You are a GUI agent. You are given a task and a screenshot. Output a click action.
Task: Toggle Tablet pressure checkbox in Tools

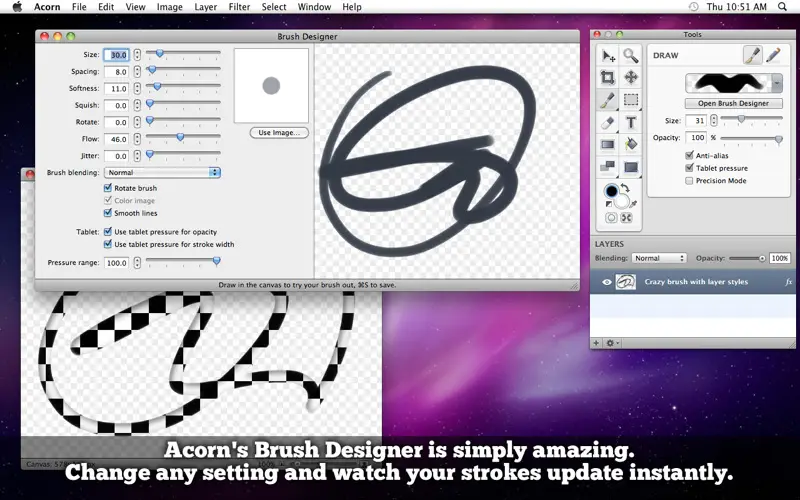tap(689, 168)
